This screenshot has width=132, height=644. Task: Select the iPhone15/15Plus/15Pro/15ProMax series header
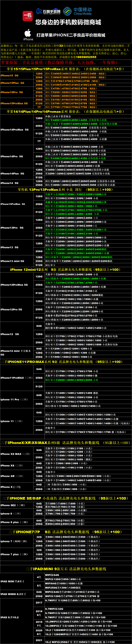pyautogui.click(x=65, y=69)
